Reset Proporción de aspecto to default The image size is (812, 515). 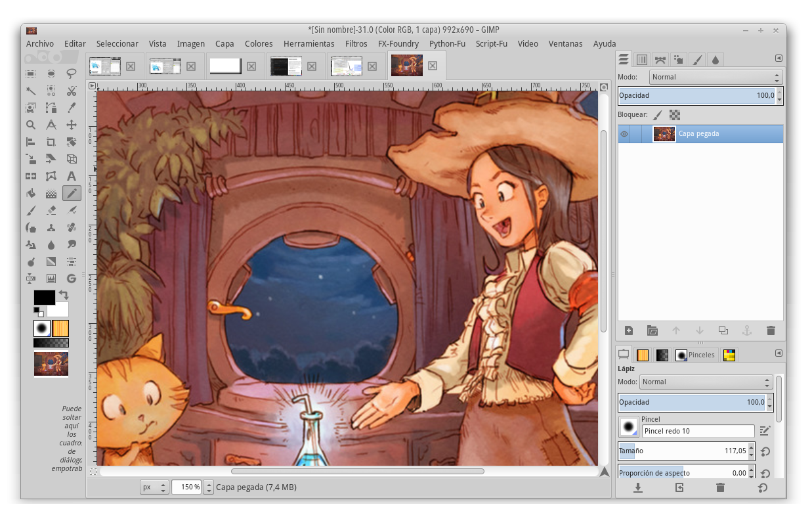[765, 473]
